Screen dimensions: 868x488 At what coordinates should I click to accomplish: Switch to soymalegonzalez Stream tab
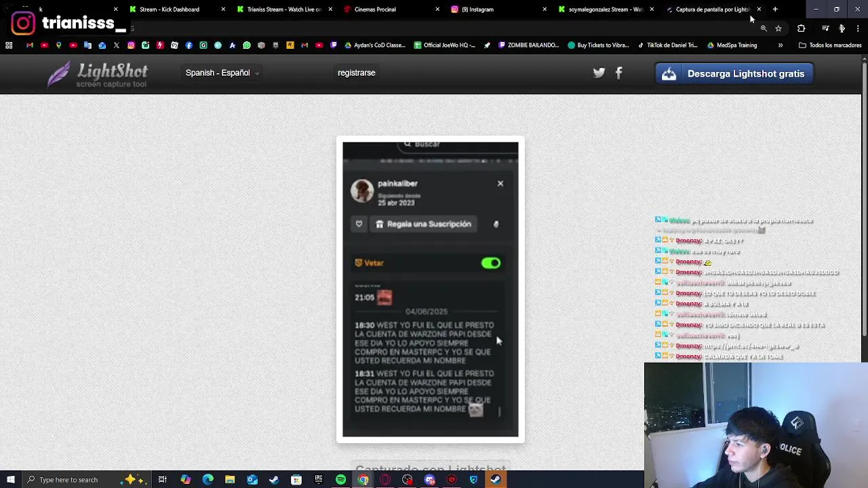point(606,9)
